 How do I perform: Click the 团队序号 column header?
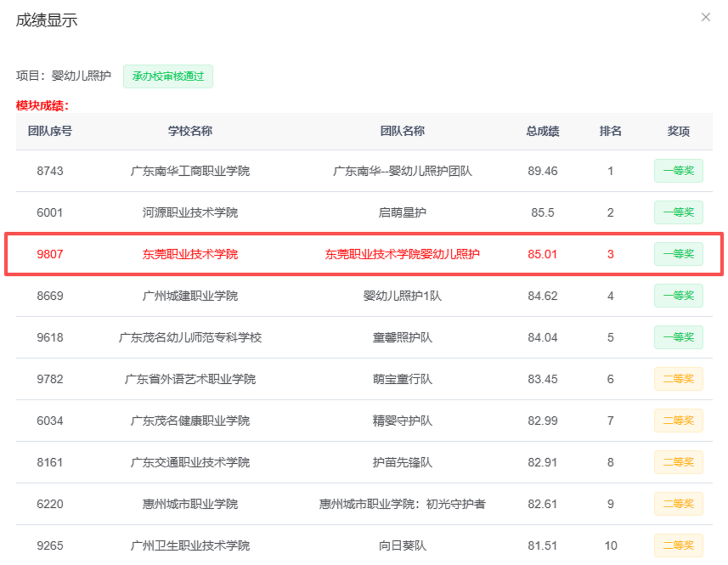point(50,131)
